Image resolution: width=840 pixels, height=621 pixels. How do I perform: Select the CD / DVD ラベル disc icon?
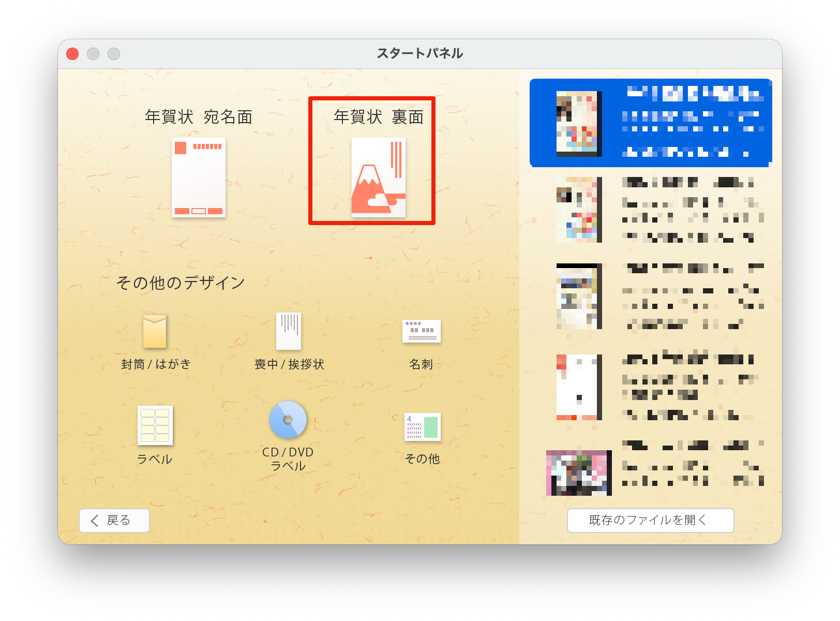tap(288, 420)
